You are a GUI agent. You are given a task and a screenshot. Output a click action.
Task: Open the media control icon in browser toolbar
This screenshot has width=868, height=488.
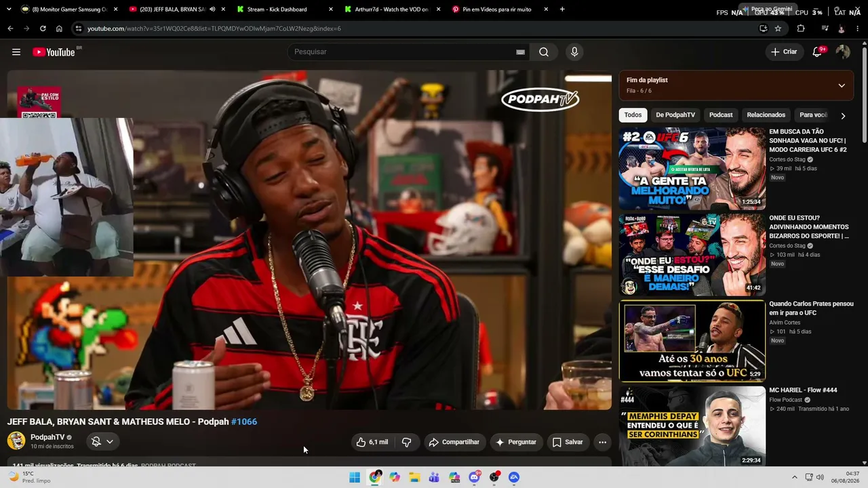tap(825, 28)
